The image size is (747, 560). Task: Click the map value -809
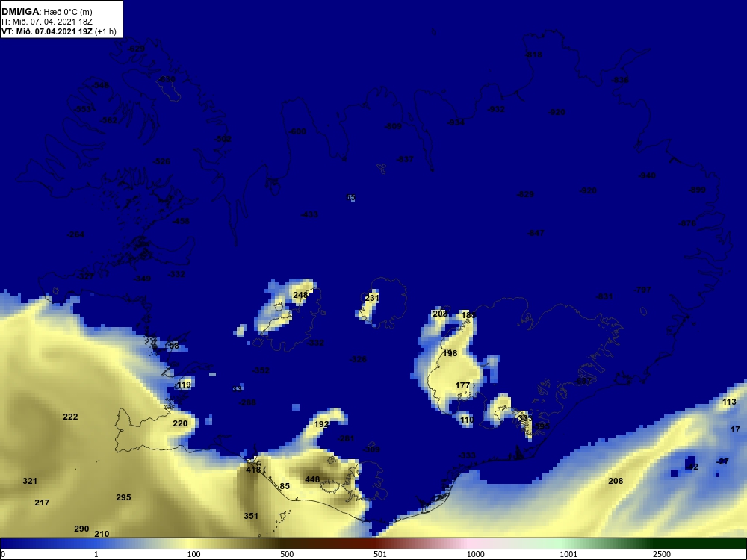pyautogui.click(x=393, y=126)
